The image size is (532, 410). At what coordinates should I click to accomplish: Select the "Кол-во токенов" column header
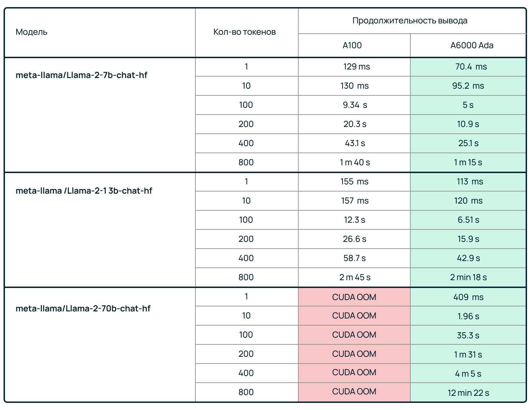(244, 32)
